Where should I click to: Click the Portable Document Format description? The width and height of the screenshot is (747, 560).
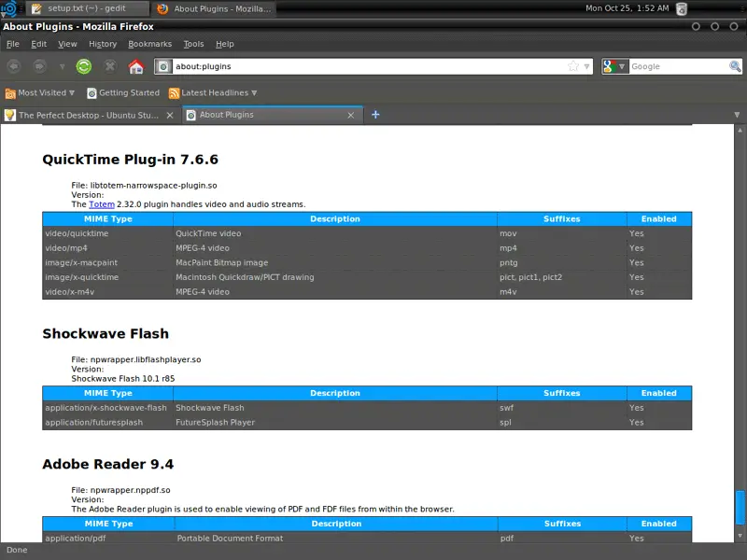[x=230, y=539]
